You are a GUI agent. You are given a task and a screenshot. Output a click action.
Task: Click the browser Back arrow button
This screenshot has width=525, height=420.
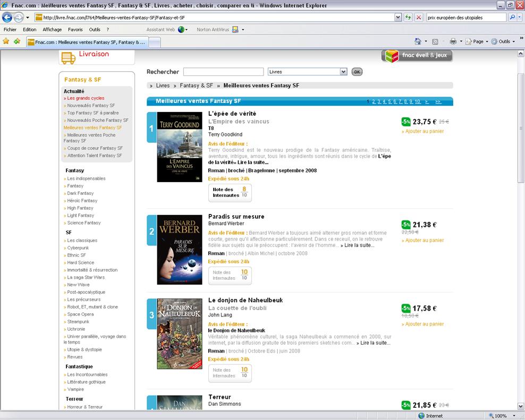[x=7, y=17]
